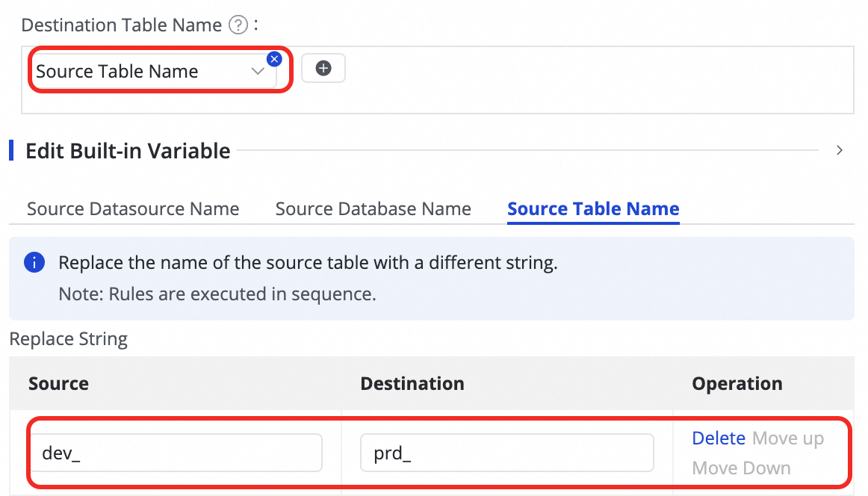This screenshot has width=868, height=496.
Task: Click the Destination field containing prd_
Action: click(506, 453)
